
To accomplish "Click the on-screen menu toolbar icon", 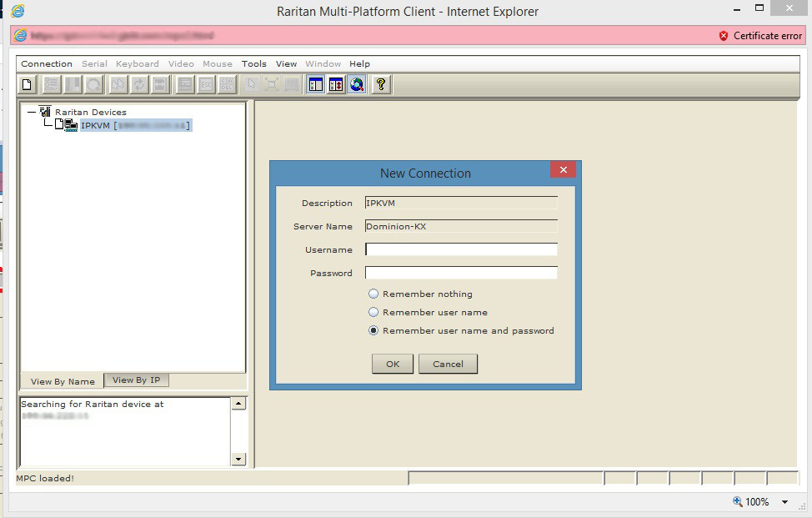I will tap(185, 84).
